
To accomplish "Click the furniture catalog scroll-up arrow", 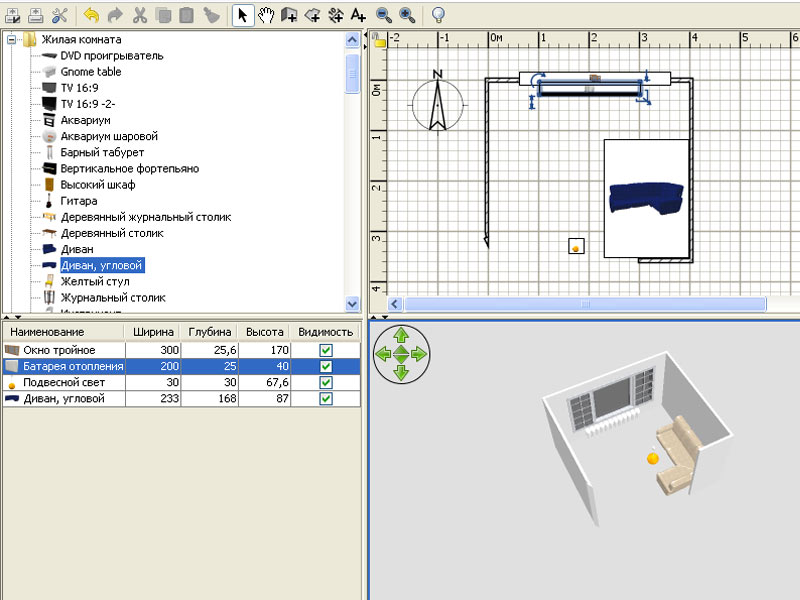I will pyautogui.click(x=352, y=40).
